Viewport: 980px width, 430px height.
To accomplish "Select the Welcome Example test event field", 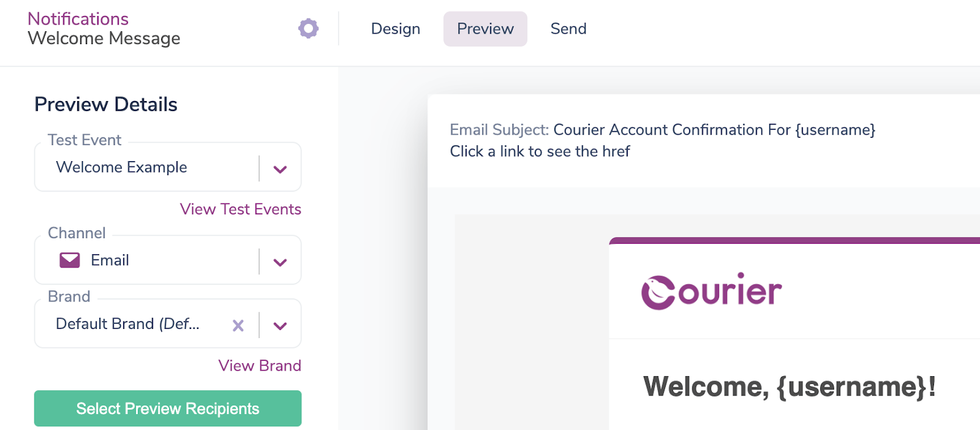I will [x=147, y=167].
